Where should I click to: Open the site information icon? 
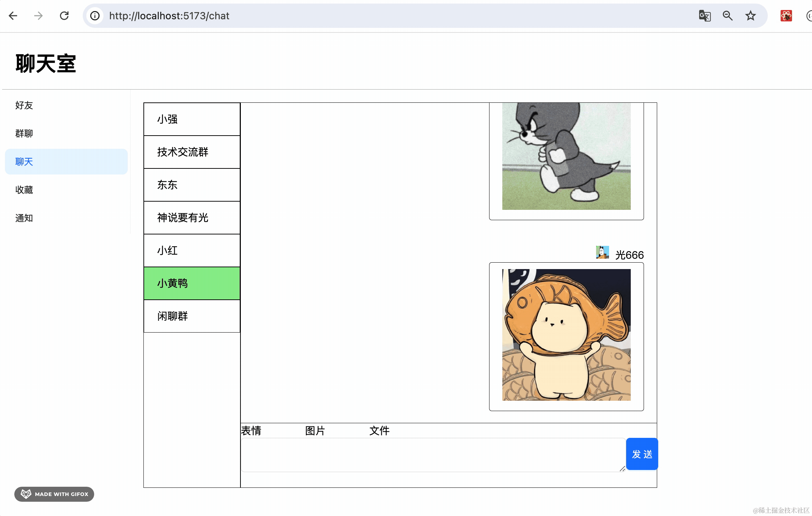point(95,16)
